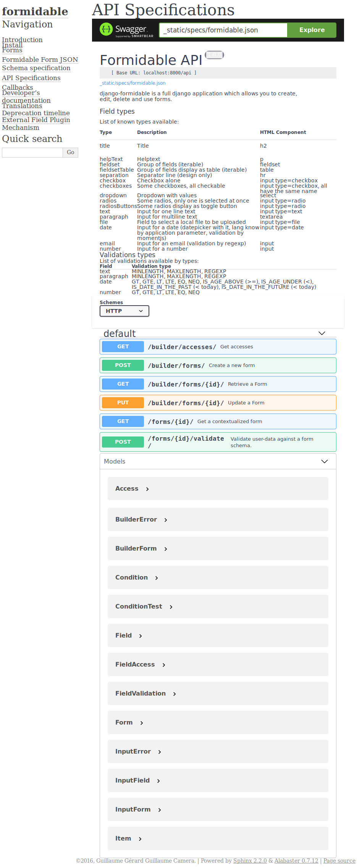357x868 pixels.
Task: Expand GET /forms/{id}/ contextualized form
Action: pyautogui.click(x=218, y=421)
